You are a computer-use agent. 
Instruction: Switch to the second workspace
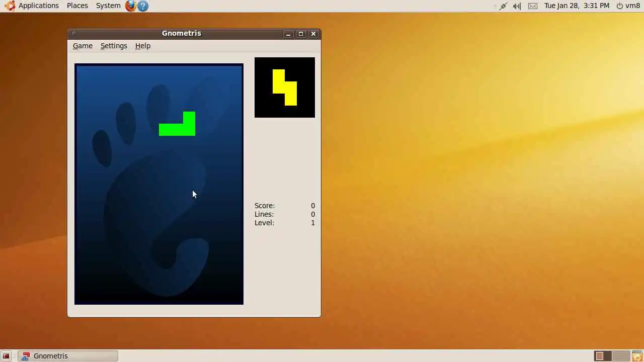pos(621,356)
